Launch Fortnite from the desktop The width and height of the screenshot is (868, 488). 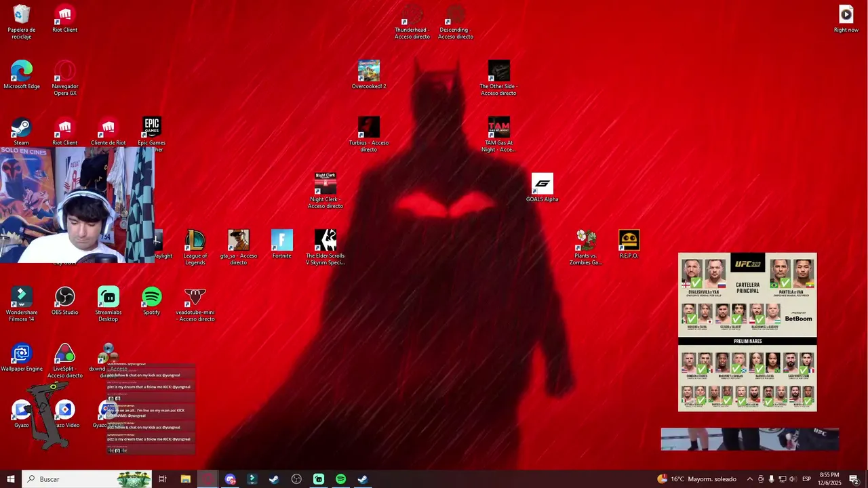282,244
